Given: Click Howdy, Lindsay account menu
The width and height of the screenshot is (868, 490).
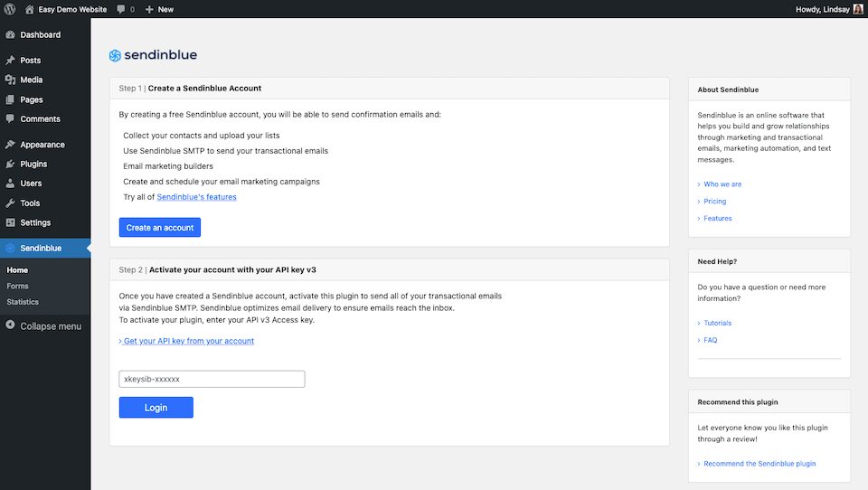Looking at the screenshot, I should [x=829, y=9].
